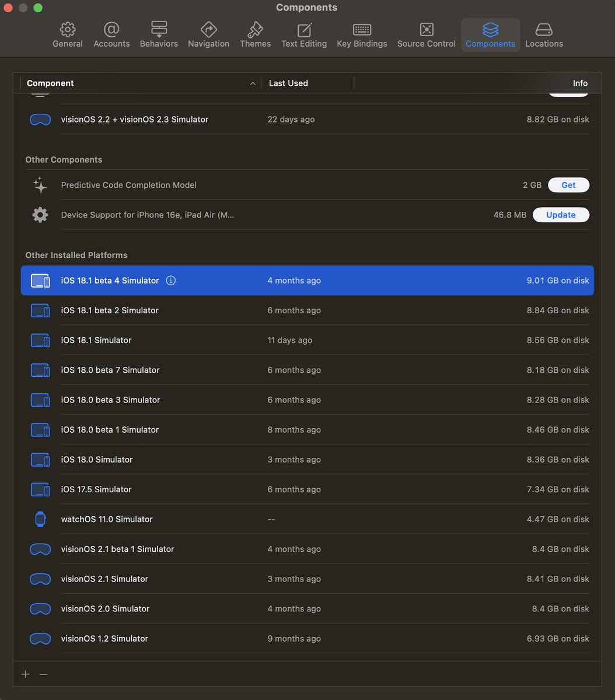
Task: Click the visionOS 2.2 + 2.3 headset icon
Action: tap(40, 120)
